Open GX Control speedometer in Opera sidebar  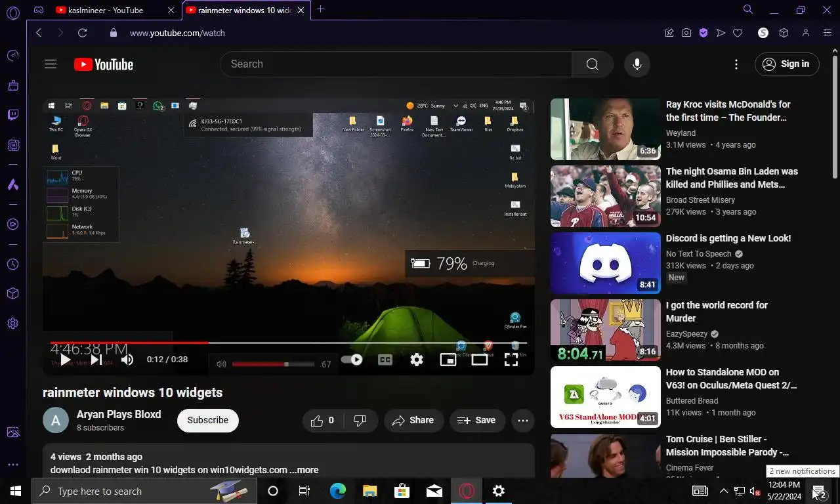(12, 56)
